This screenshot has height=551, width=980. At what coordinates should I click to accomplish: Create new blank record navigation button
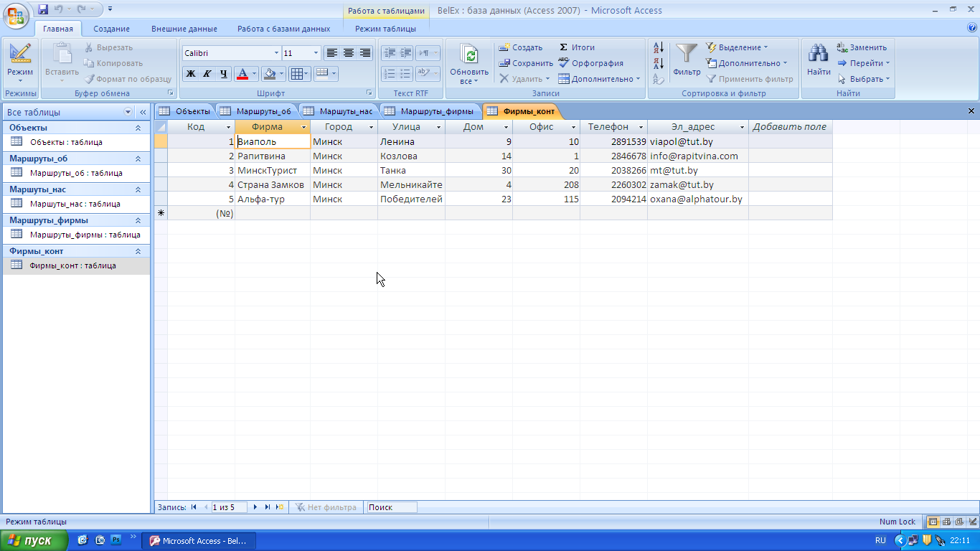coord(280,507)
